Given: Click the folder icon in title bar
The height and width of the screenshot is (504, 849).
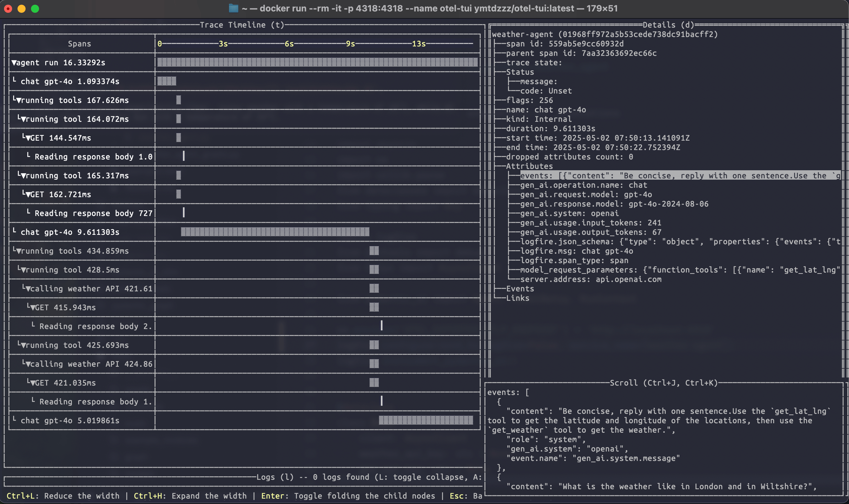Looking at the screenshot, I should pyautogui.click(x=233, y=8).
